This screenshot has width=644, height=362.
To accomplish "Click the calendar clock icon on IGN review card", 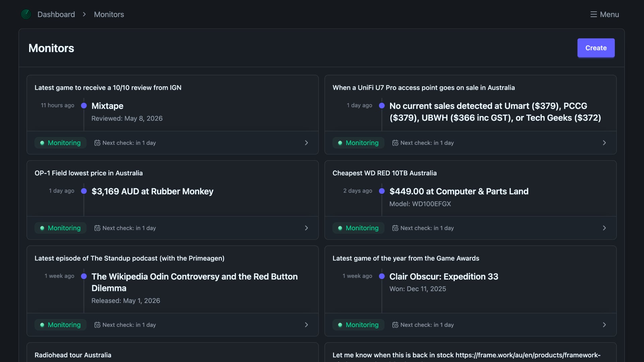I will [x=97, y=143].
